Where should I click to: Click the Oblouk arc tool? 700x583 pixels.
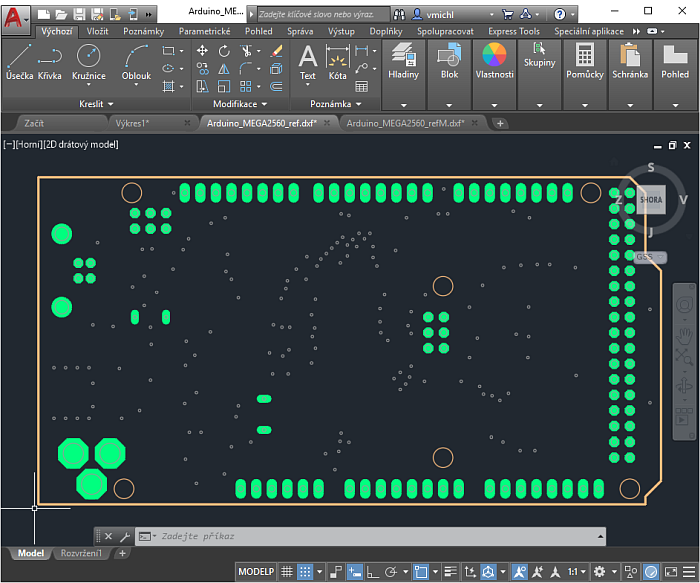click(x=136, y=61)
